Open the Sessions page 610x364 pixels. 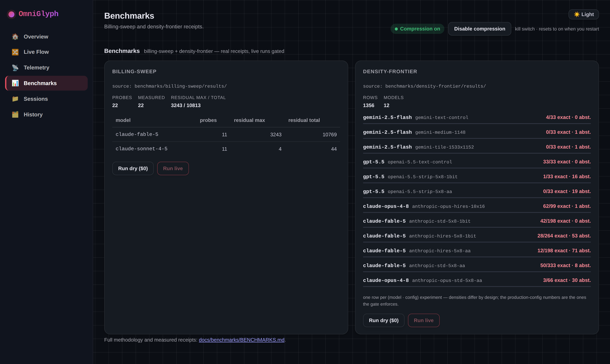click(46, 99)
